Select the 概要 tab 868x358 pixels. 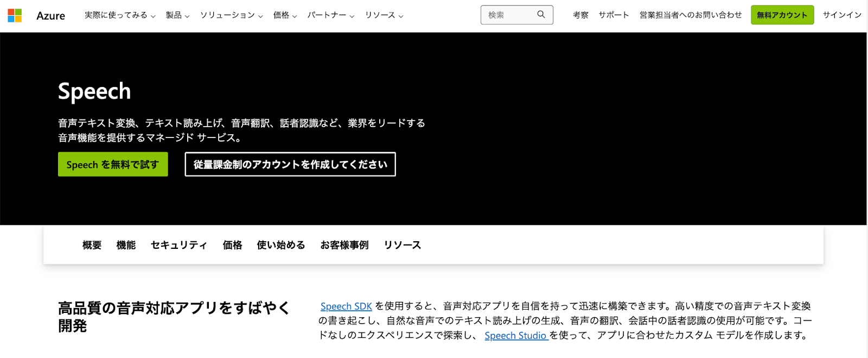pos(92,245)
